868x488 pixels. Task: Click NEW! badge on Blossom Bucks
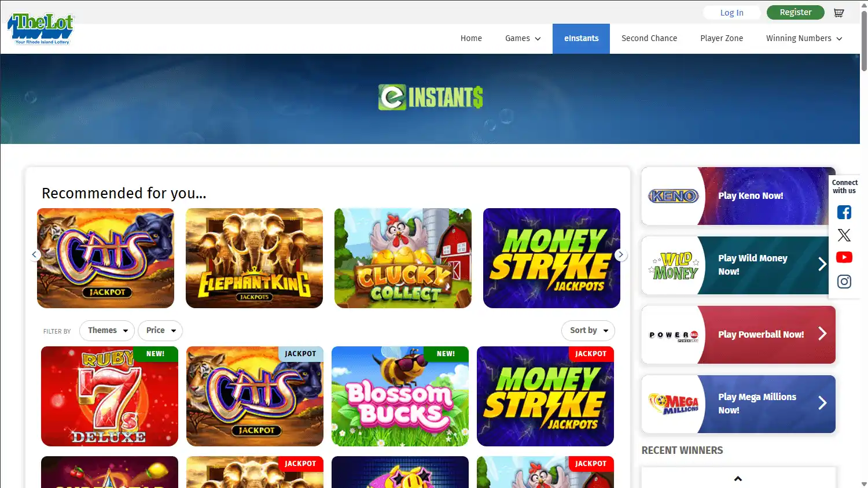446,354
